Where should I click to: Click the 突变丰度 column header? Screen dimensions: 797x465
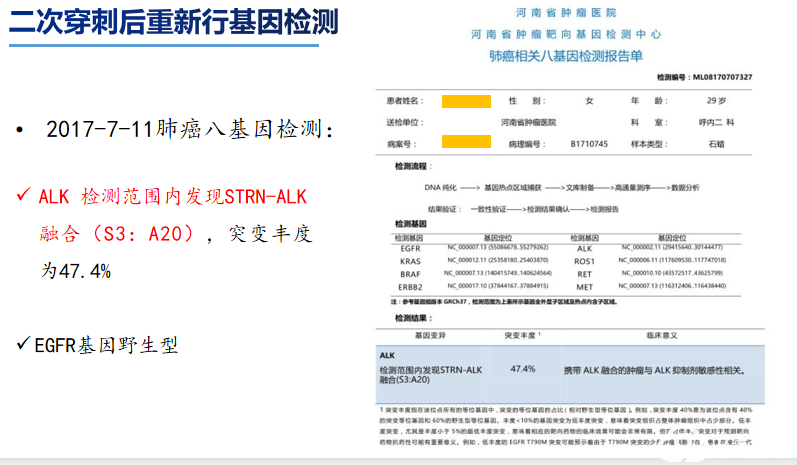coord(523,335)
